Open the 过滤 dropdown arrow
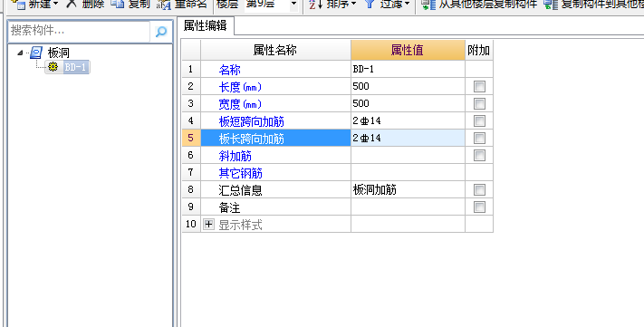The width and height of the screenshot is (644, 327). coord(407,5)
